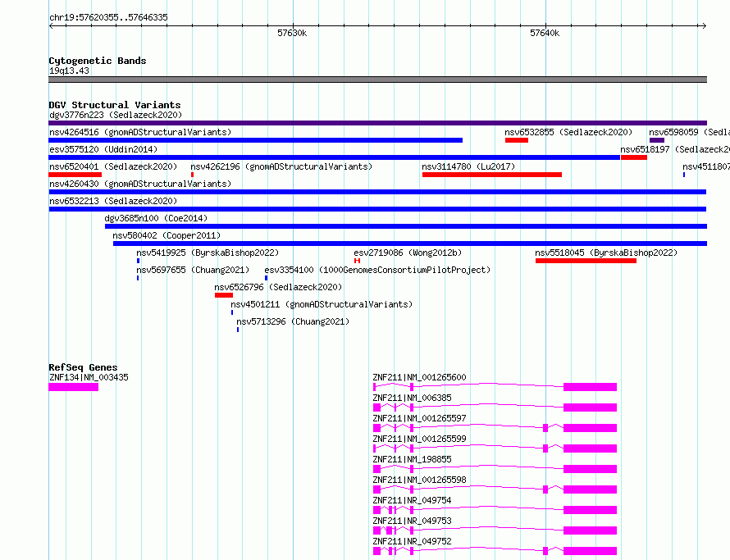Select the ZNF211|NM_001265599 transcript label

[419, 439]
